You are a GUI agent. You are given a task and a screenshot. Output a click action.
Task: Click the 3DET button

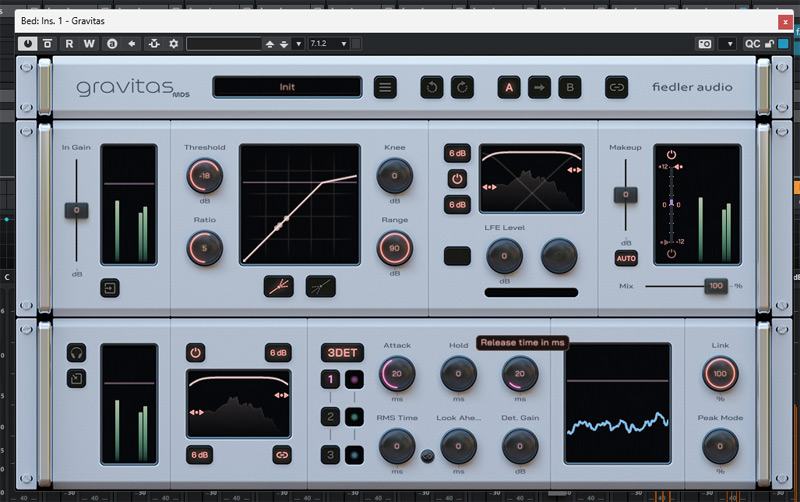click(x=337, y=353)
